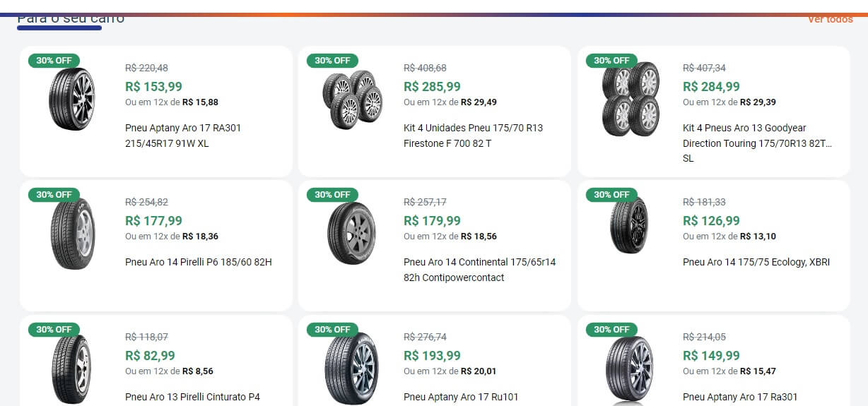Click the Aptany RA301 215/45R17 tire image
Image resolution: width=868 pixels, height=406 pixels.
tap(72, 99)
